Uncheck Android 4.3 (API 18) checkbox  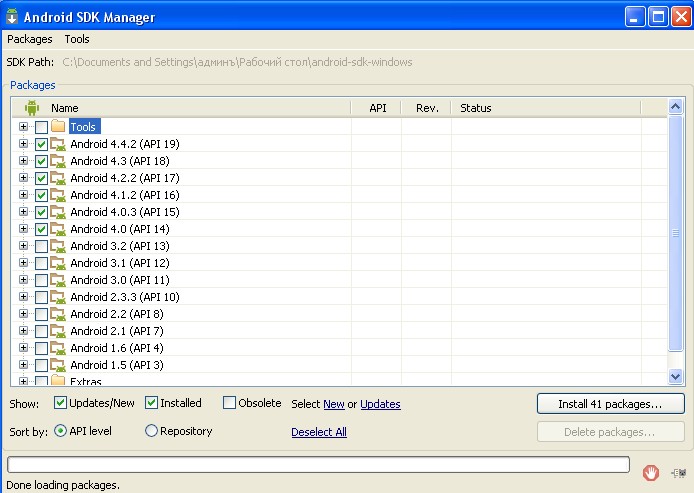[x=41, y=161]
